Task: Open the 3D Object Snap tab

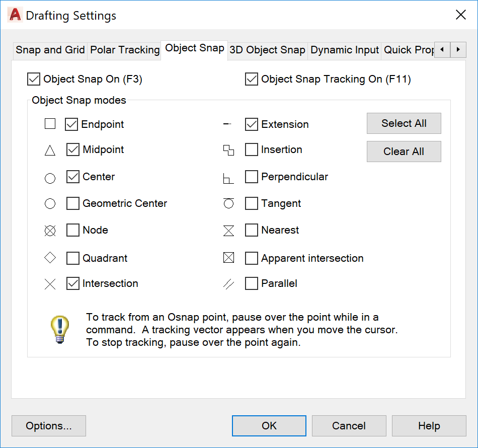Action: (x=267, y=50)
